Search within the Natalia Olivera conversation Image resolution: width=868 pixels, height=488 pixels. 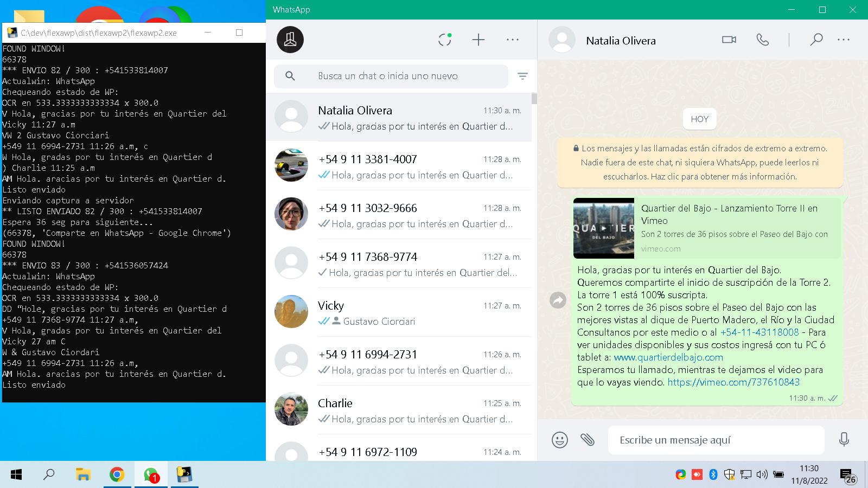pyautogui.click(x=816, y=40)
